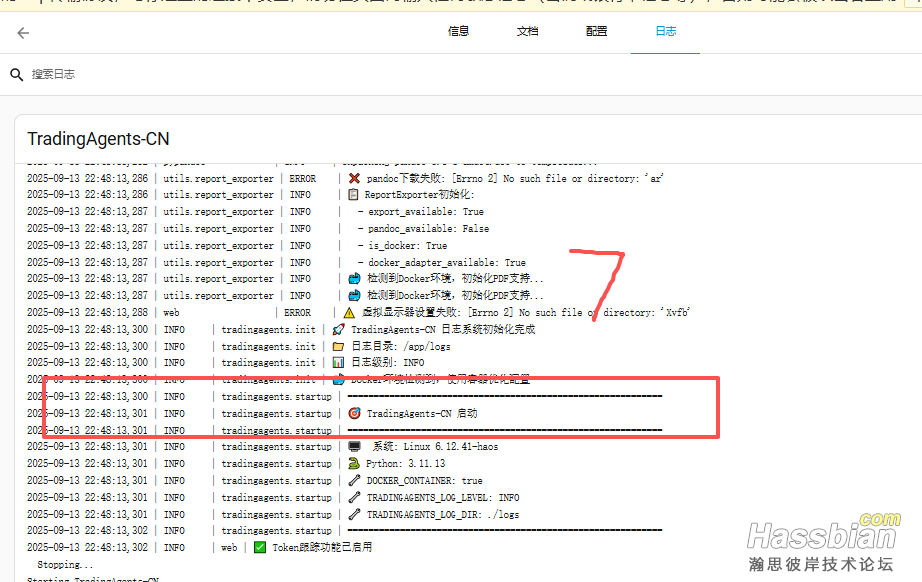Click the ERROR level on pandoc line
This screenshot has height=582, width=922.
click(303, 179)
